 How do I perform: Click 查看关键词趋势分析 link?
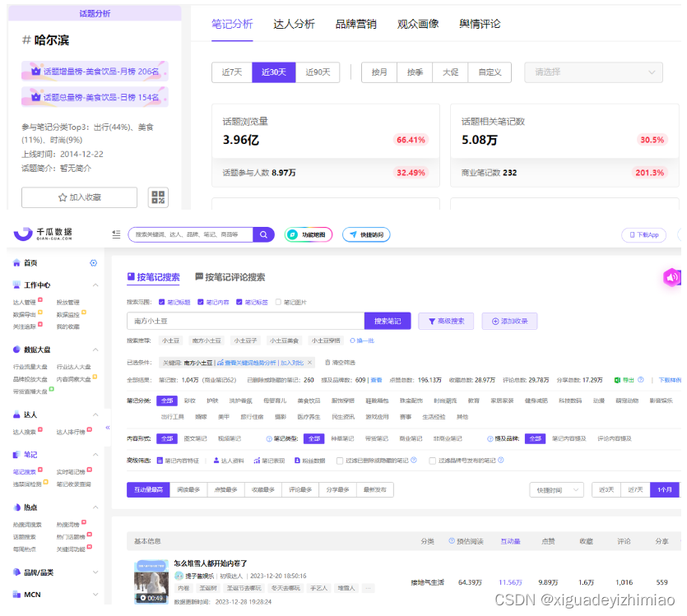[247, 363]
